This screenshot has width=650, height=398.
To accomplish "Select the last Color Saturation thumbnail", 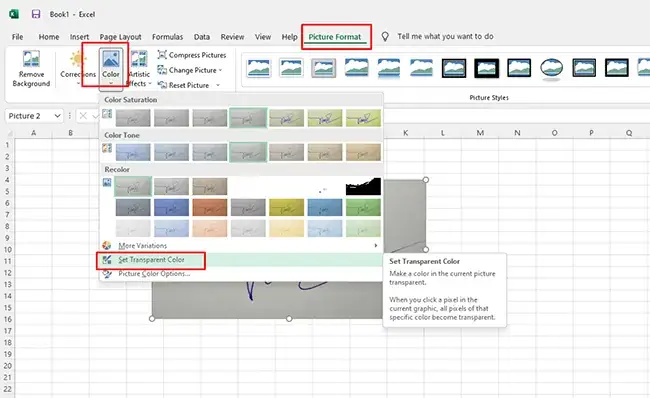I will [363, 118].
